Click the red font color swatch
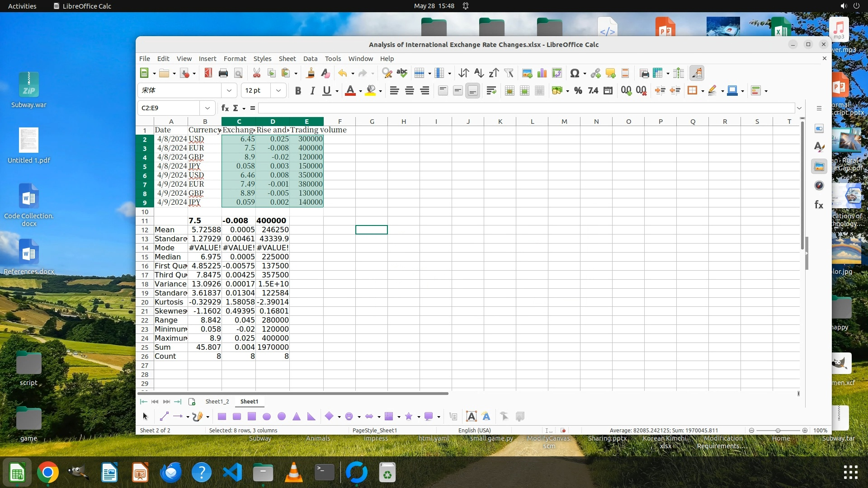Viewport: 868px width, 488px height. [x=350, y=91]
